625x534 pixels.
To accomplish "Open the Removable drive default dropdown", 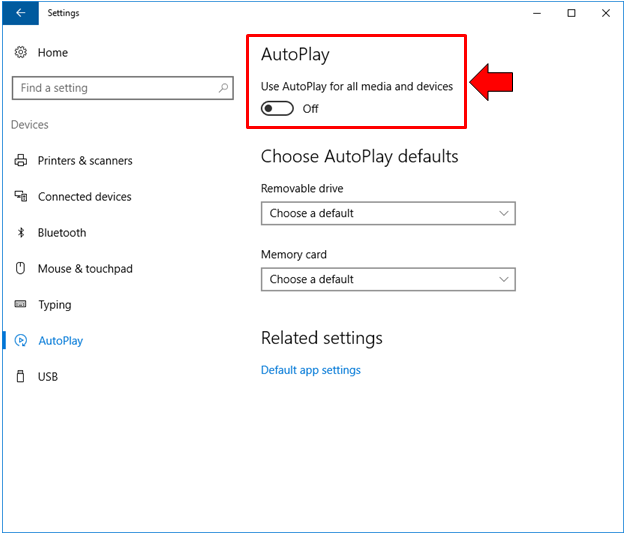I will pyautogui.click(x=387, y=213).
